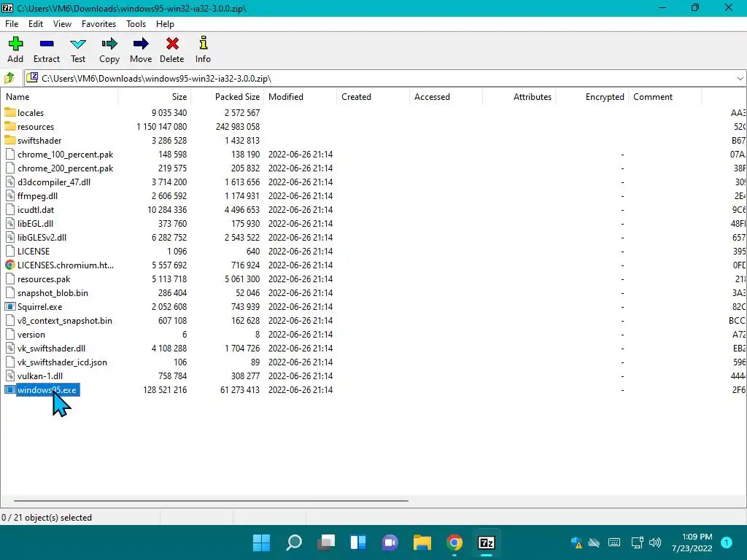Select chrome_100_percent.pak
747x560 pixels.
click(65, 155)
